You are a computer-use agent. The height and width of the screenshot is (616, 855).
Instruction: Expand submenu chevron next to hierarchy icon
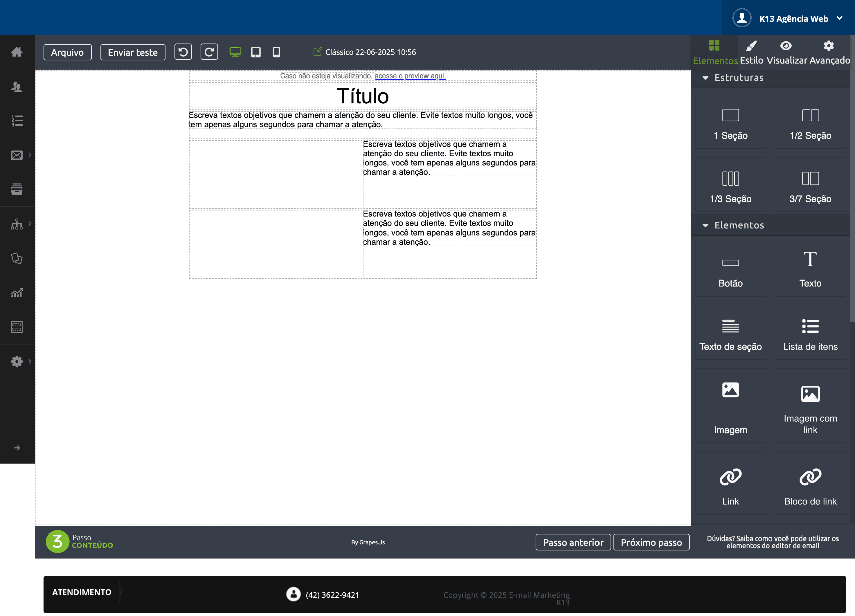tap(30, 223)
